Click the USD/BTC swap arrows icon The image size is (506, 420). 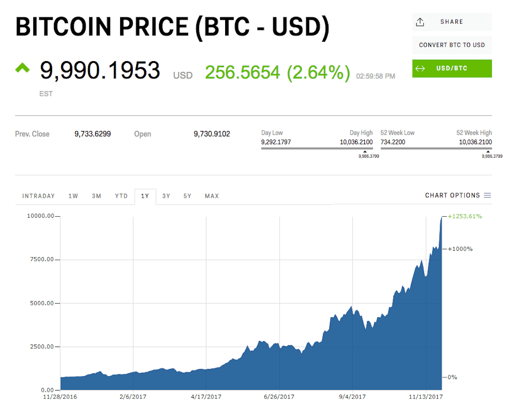[420, 69]
